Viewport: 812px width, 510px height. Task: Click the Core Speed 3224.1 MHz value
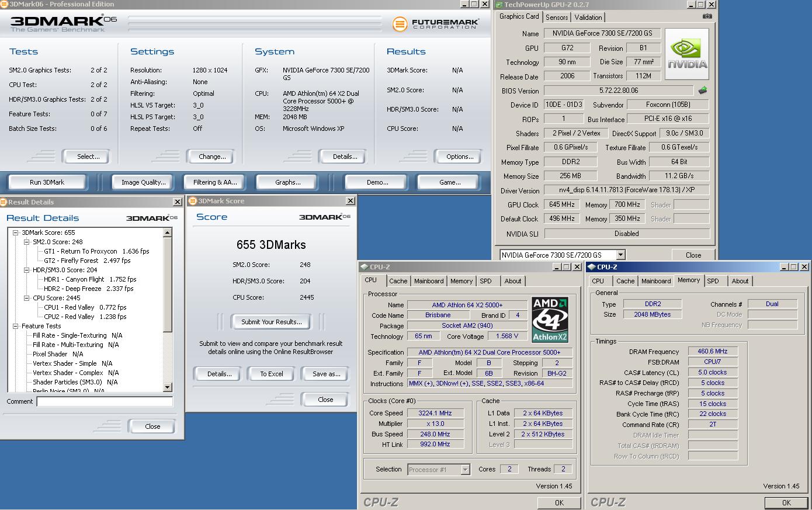coord(435,413)
